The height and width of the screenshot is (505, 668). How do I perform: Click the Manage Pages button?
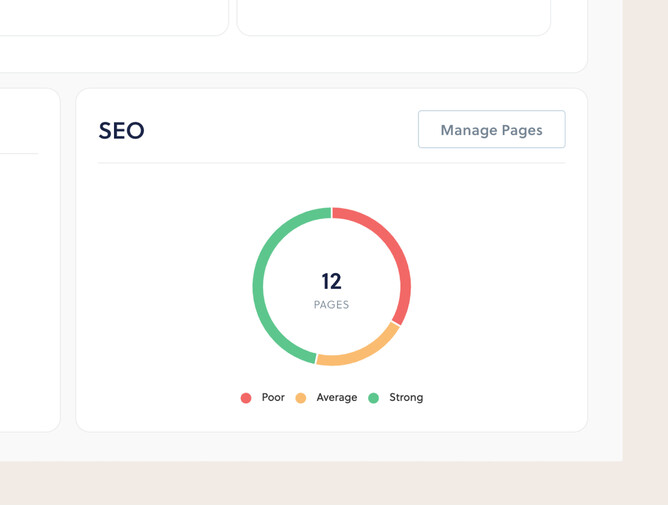point(491,130)
